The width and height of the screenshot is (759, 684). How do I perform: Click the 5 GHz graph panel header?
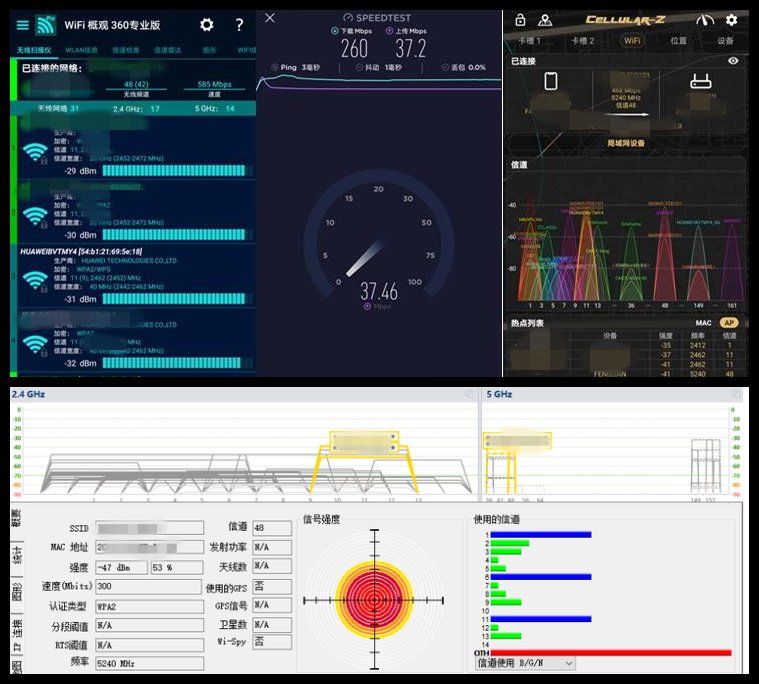(613, 394)
